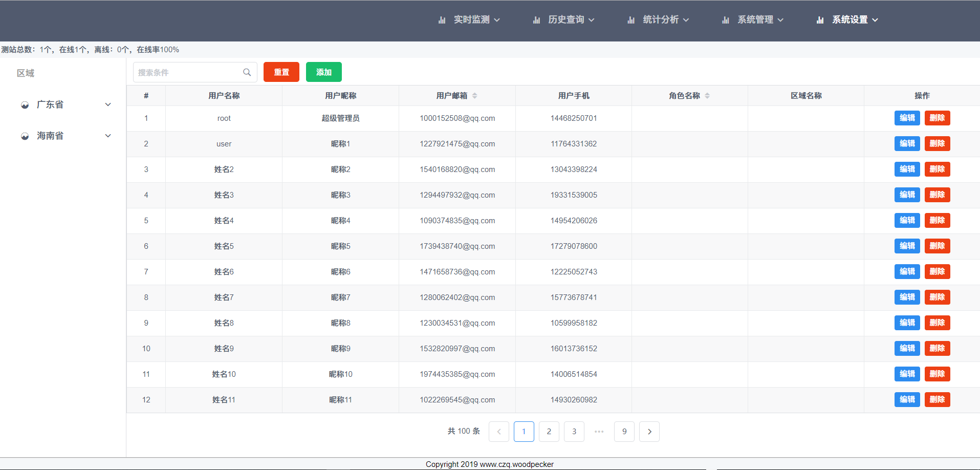This screenshot has height=470, width=980.
Task: Edit the 姓名2 row
Action: coord(907,169)
